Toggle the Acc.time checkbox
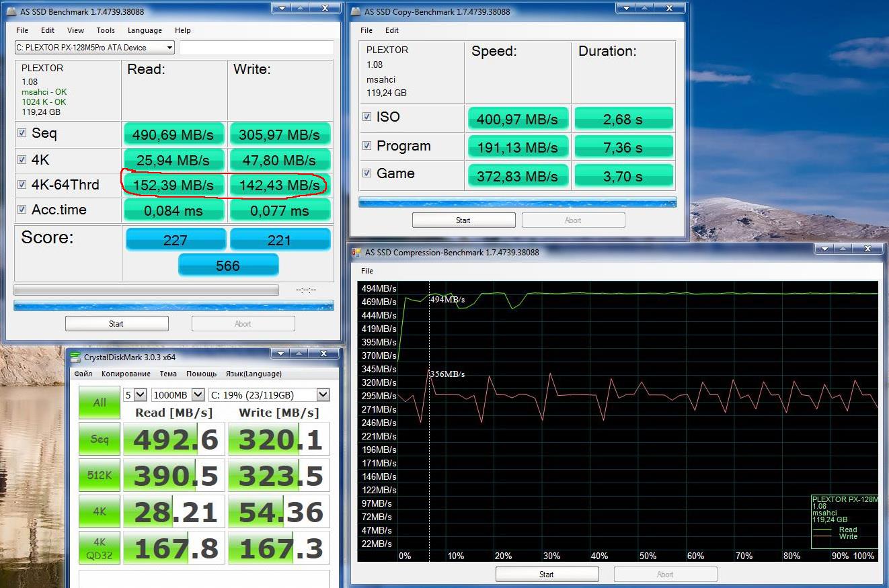 pos(22,210)
